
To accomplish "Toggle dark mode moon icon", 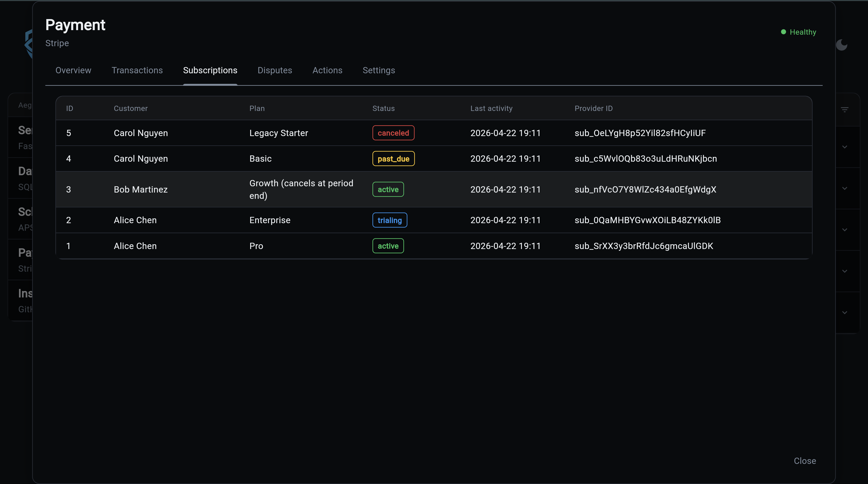I will pos(841,45).
